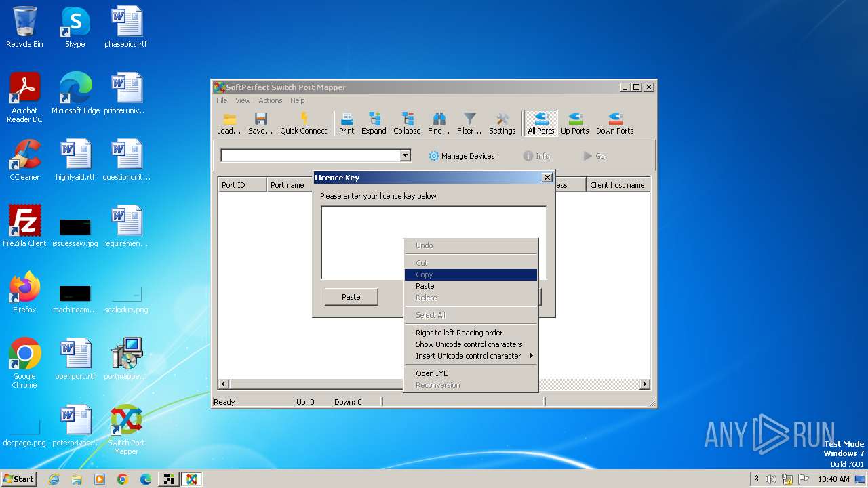Choose Paste from the context menu

tap(471, 286)
